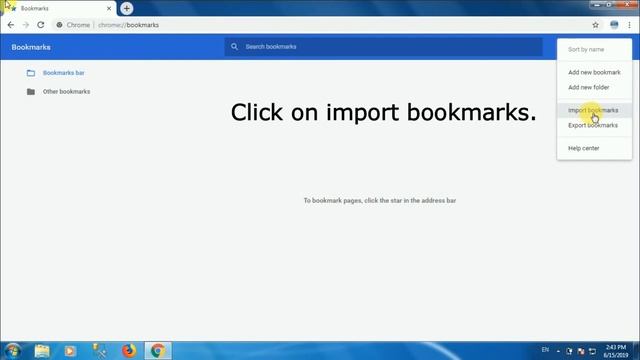Open Help center from menu
The image size is (640, 360).
point(594,148)
